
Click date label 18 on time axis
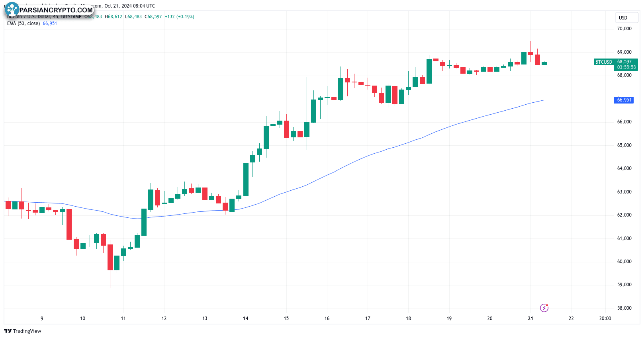(x=408, y=318)
